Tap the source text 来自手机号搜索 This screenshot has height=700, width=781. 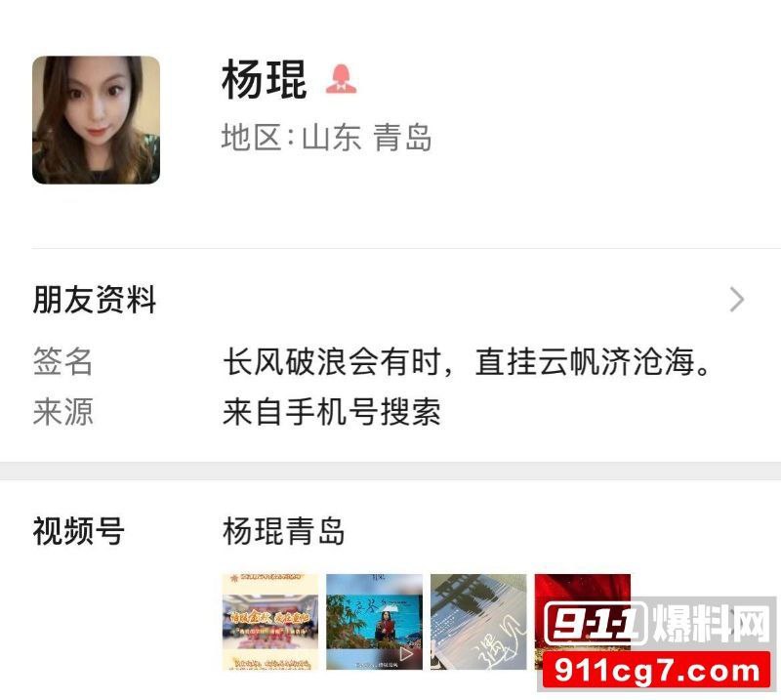[x=332, y=412]
